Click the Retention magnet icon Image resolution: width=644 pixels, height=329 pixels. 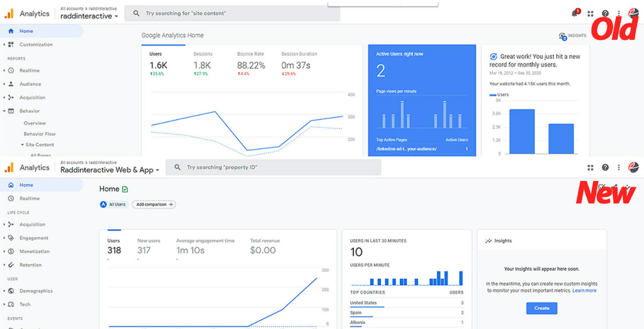click(11, 265)
